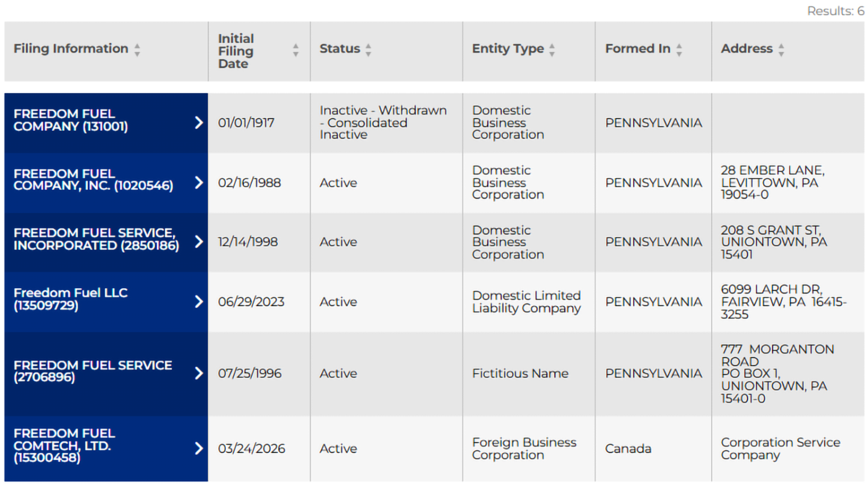
Task: Click the Status column header label
Action: 340,49
